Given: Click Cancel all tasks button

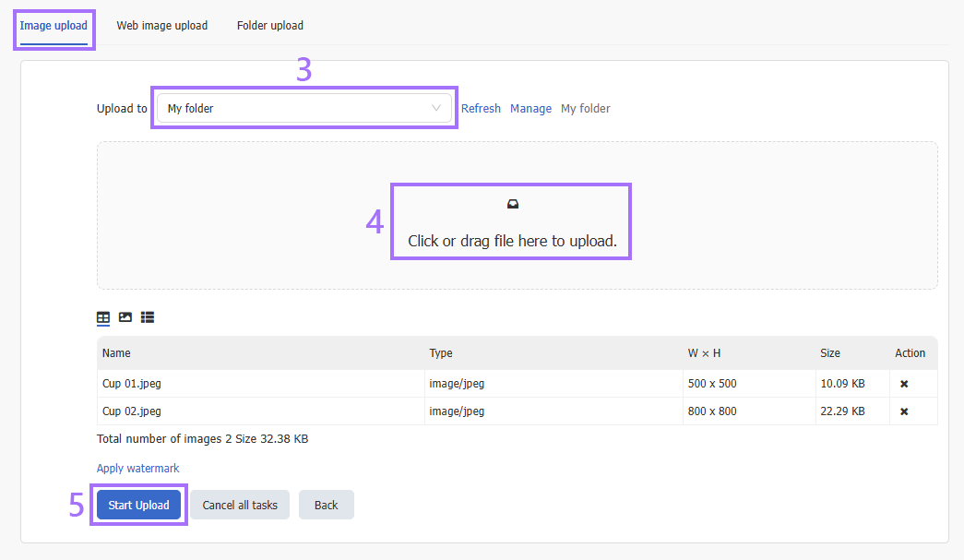Looking at the screenshot, I should [240, 505].
